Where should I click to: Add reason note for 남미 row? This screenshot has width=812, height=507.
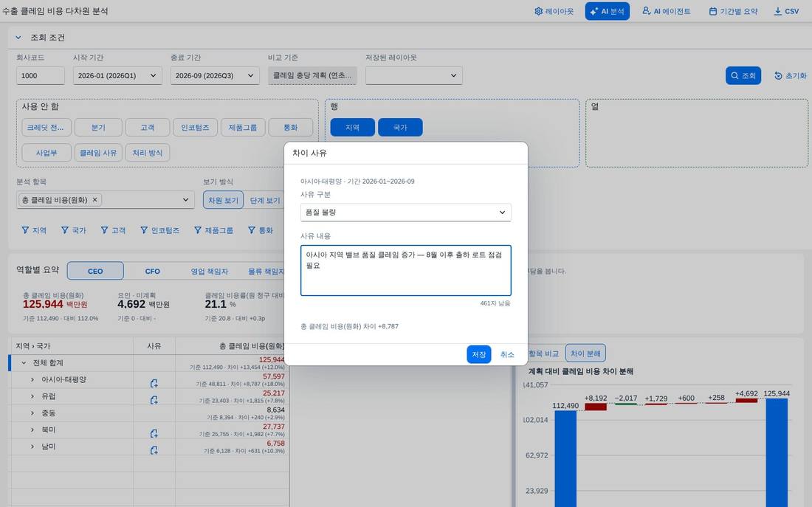pos(154,450)
